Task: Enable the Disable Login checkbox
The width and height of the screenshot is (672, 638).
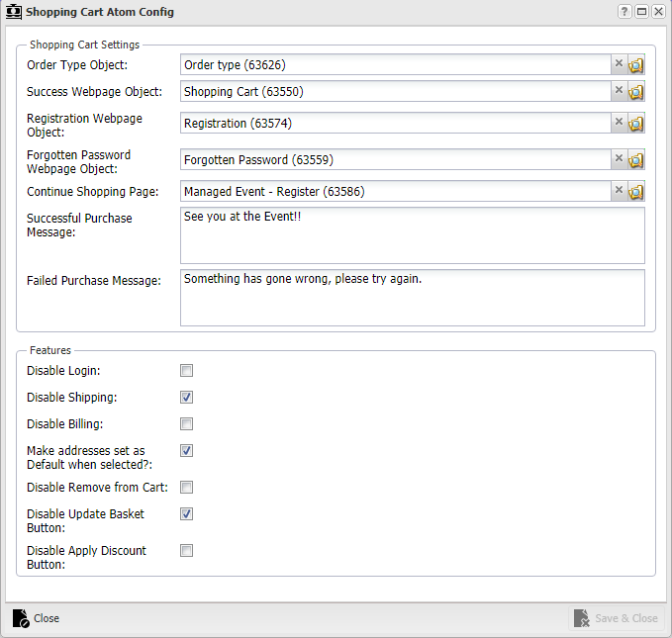Action: click(x=186, y=370)
